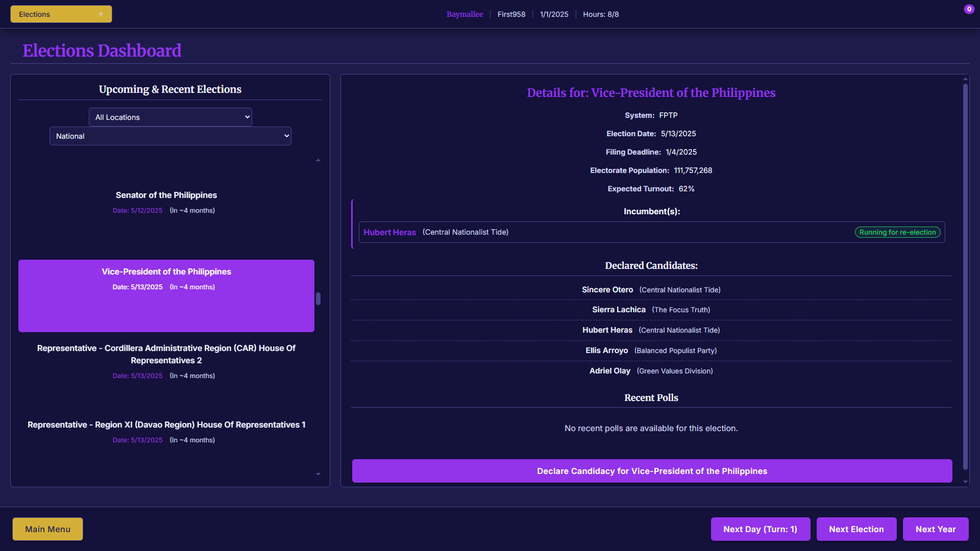
Task: Click Baymallee player name in header
Action: 464,14
